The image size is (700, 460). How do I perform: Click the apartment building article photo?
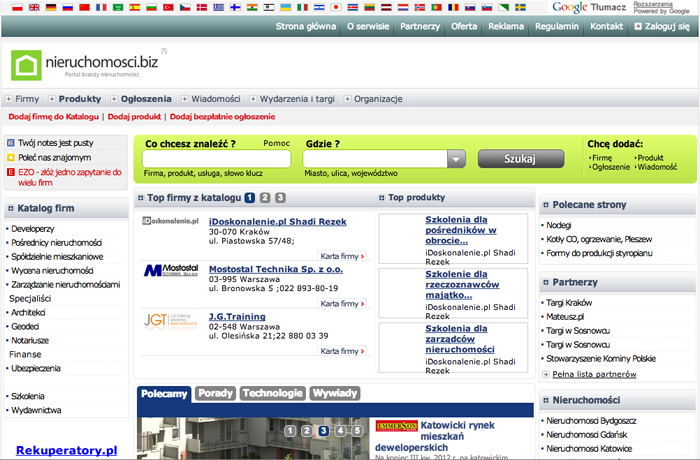(x=253, y=439)
